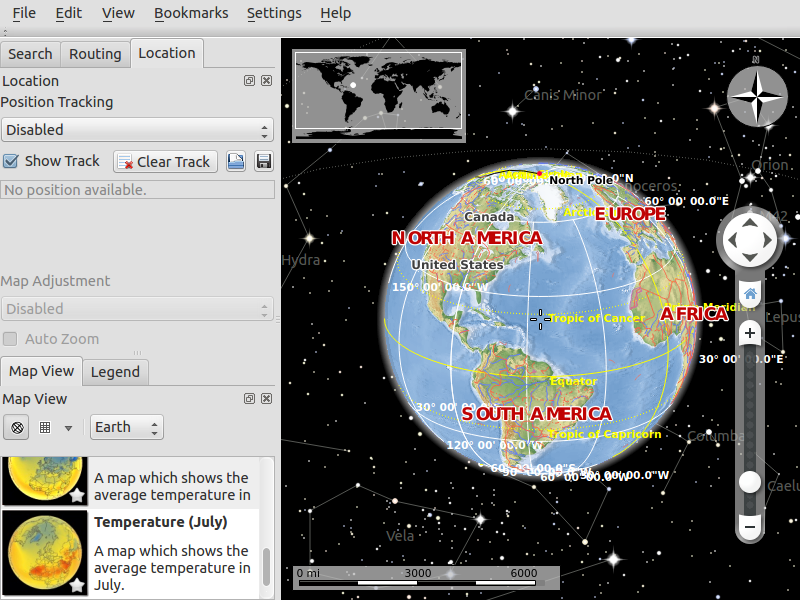
Task: Click the Clear Track button
Action: [165, 162]
